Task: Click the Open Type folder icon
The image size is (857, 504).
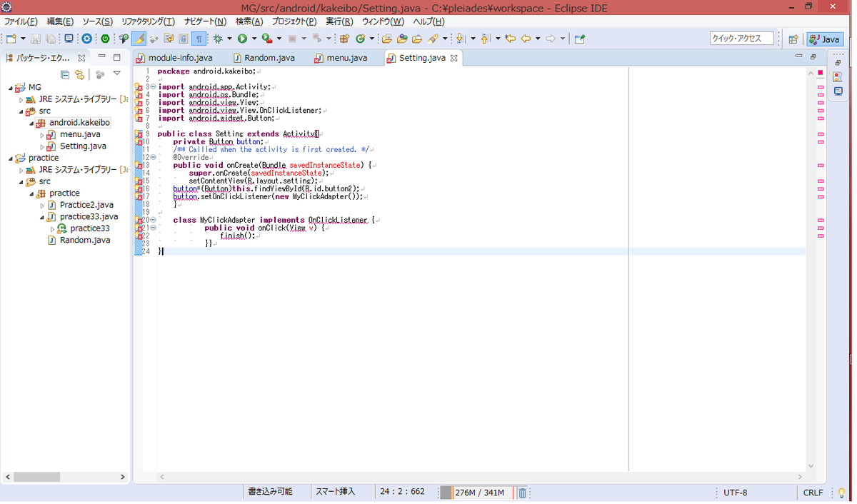Action: [386, 39]
